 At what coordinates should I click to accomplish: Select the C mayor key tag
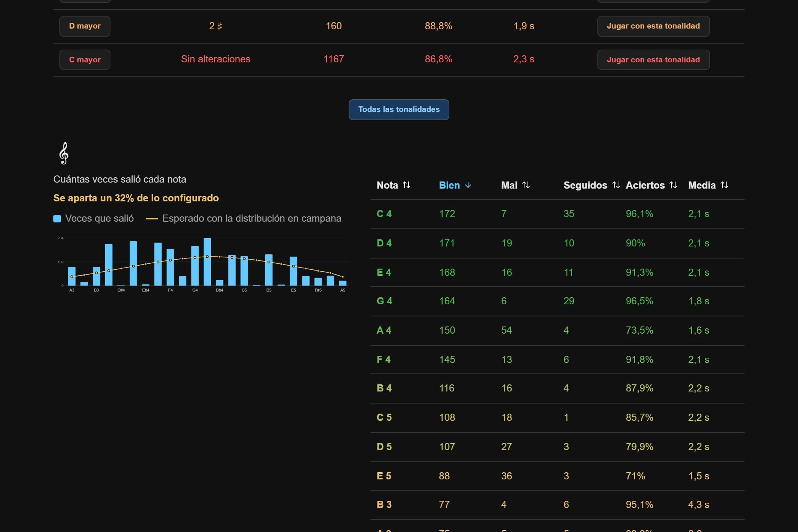coord(85,60)
